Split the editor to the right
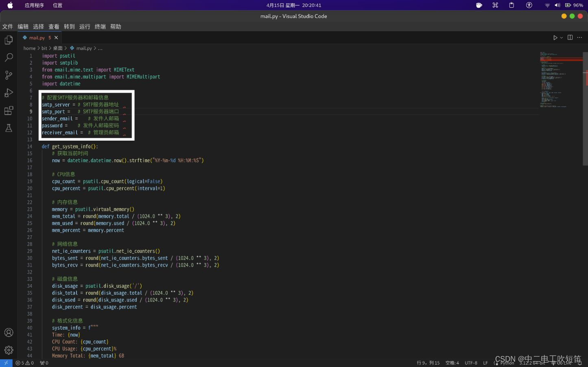This screenshot has height=367, width=588. coord(570,37)
